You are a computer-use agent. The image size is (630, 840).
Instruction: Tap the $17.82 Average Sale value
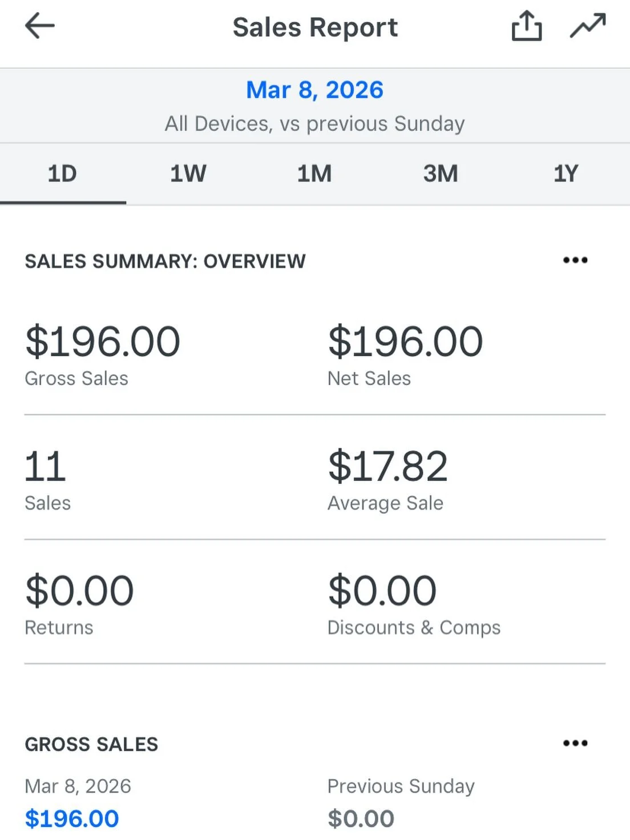[388, 466]
